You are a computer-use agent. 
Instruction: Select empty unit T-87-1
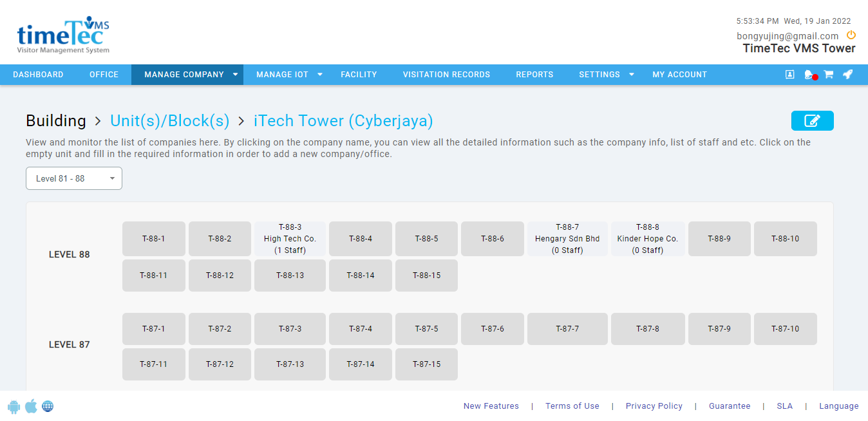coord(154,329)
